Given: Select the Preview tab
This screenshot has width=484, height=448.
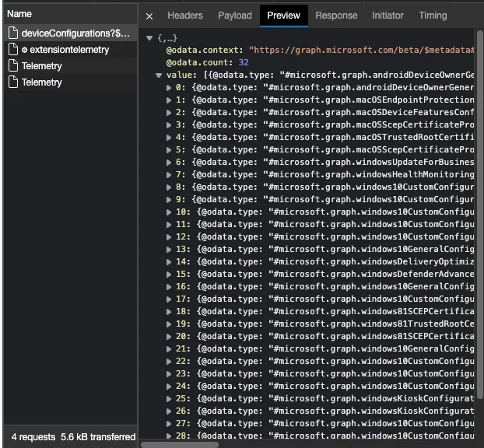Looking at the screenshot, I should 284,16.
